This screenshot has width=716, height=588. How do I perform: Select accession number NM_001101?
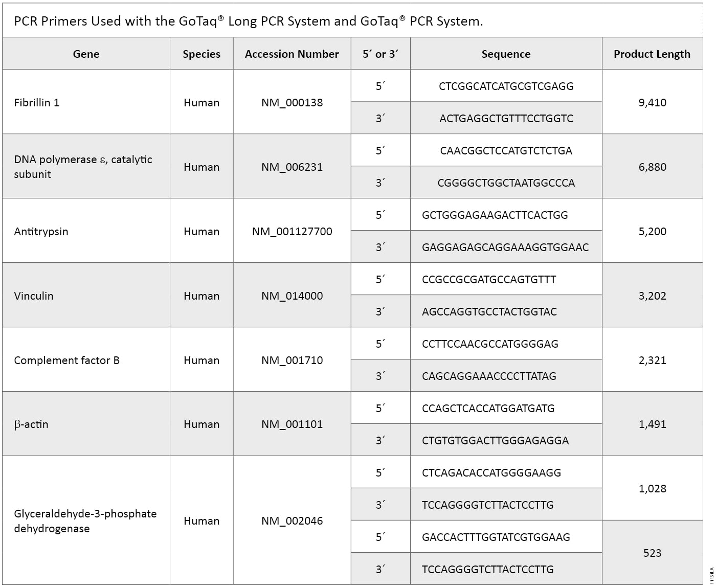[292, 424]
